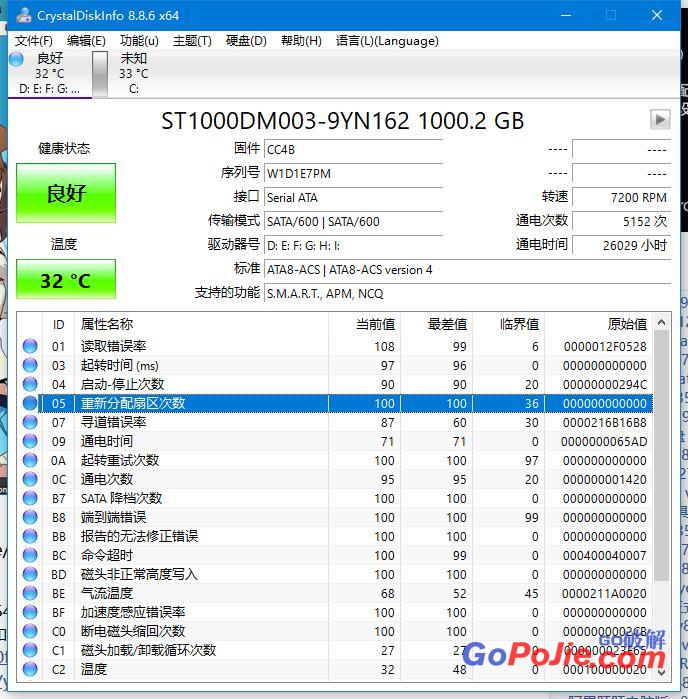Image resolution: width=688 pixels, height=699 pixels.
Task: Click status orb of row 0A 起转重试次数
Action: 30,460
